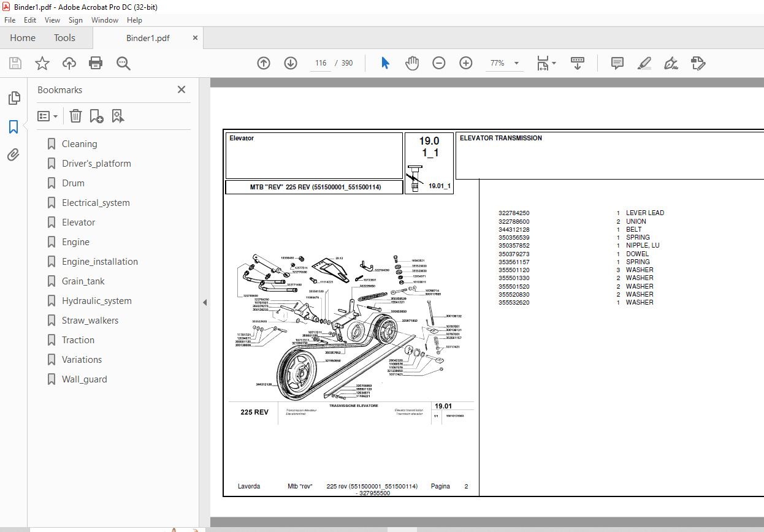
Task: Open the find text magnifier tool
Action: point(123,63)
